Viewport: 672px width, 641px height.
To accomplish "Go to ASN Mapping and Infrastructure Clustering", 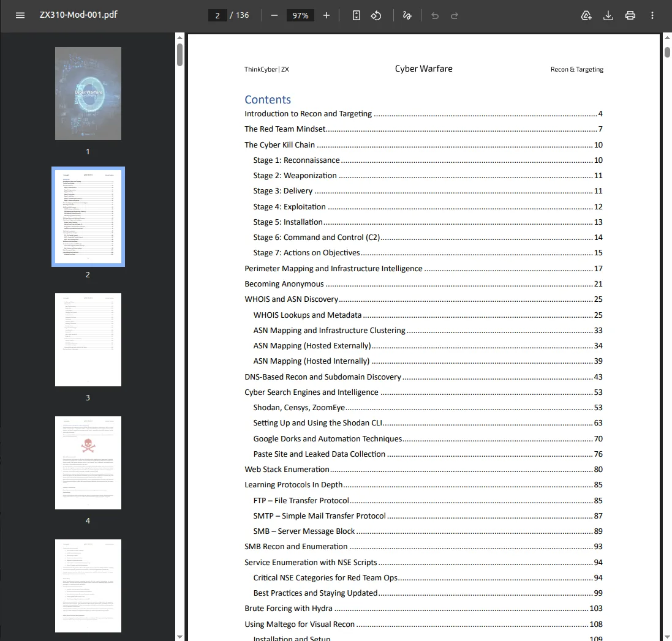I will coord(428,331).
